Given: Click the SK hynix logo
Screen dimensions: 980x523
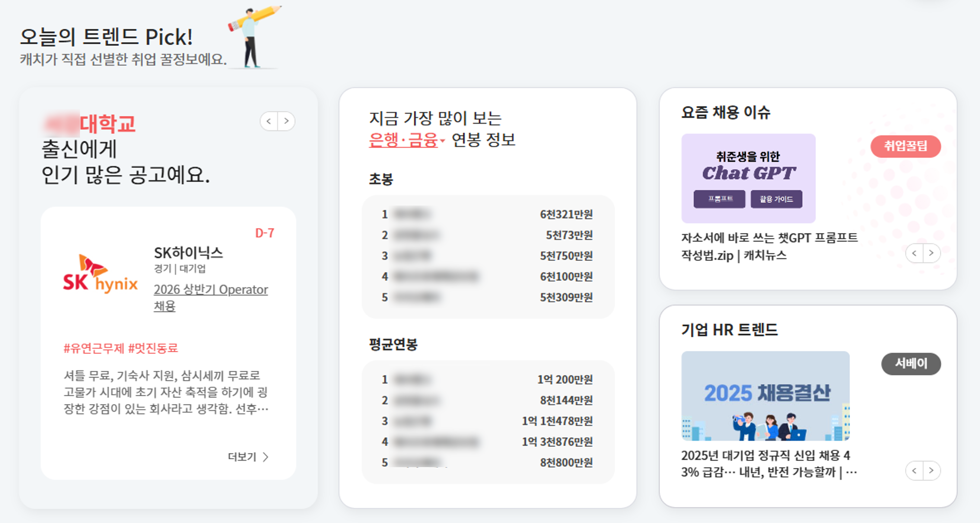Looking at the screenshot, I should click(100, 275).
